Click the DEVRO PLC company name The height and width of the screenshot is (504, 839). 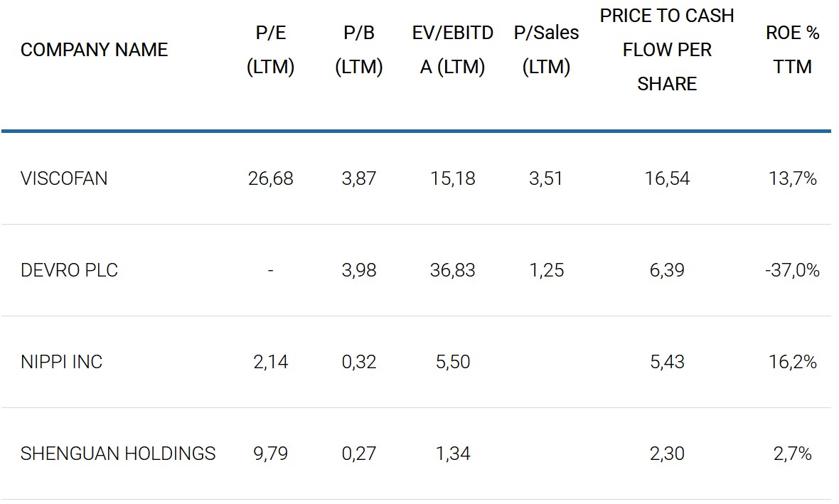(x=69, y=270)
